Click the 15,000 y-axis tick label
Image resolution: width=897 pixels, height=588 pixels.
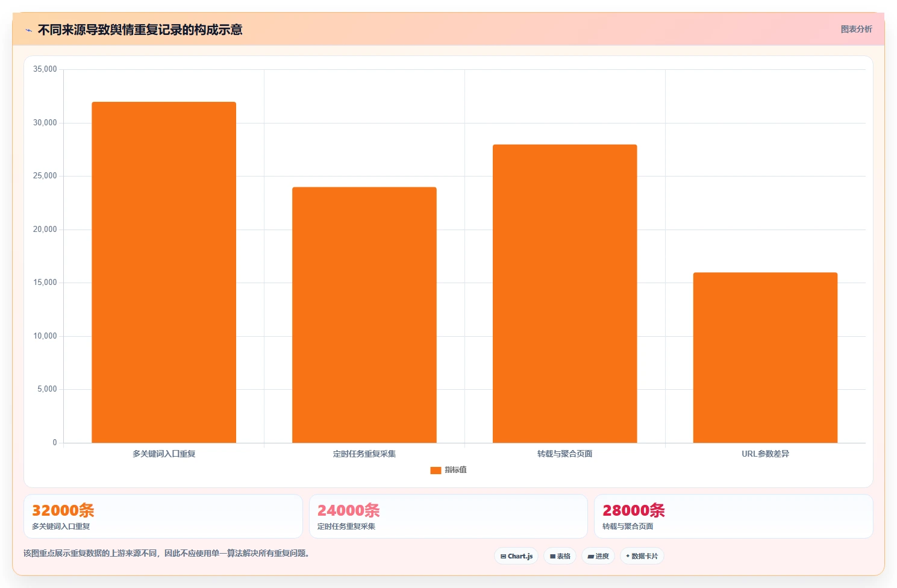(45, 283)
